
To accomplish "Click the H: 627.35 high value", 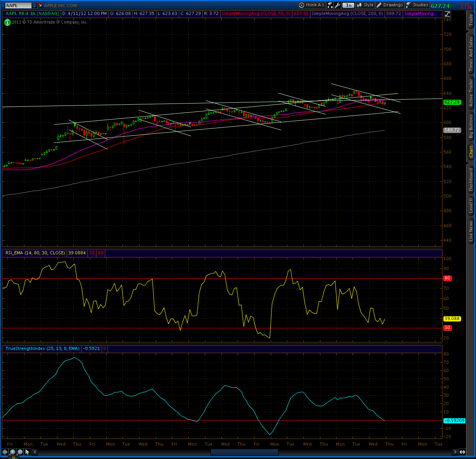I will (x=144, y=13).
